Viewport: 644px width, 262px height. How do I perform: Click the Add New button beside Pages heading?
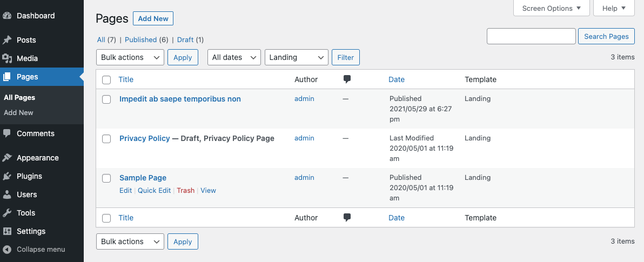click(x=153, y=18)
